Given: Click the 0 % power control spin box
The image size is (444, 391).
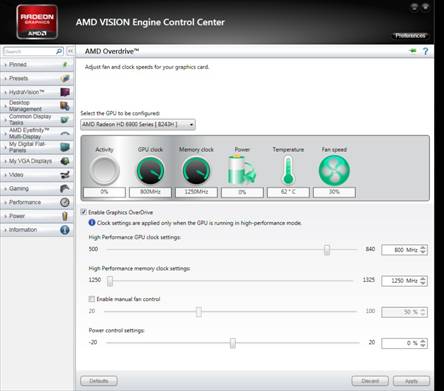Looking at the screenshot, I should click(404, 343).
